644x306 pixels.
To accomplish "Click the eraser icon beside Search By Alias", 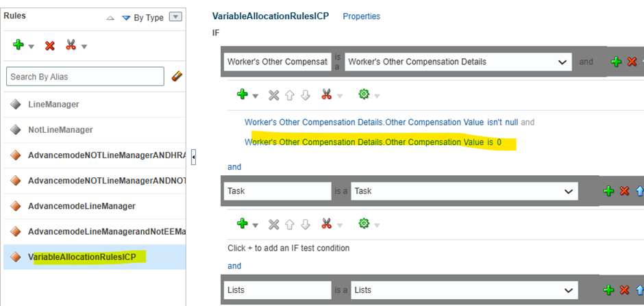I will click(x=177, y=76).
